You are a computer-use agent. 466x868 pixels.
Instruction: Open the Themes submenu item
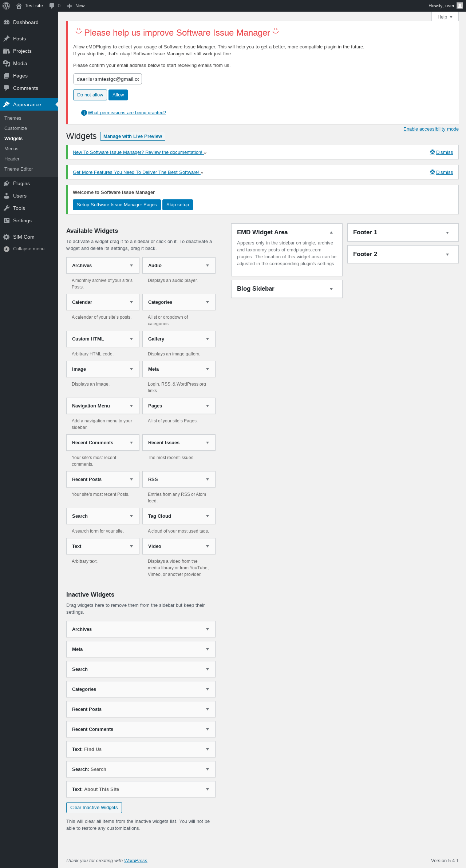13,118
